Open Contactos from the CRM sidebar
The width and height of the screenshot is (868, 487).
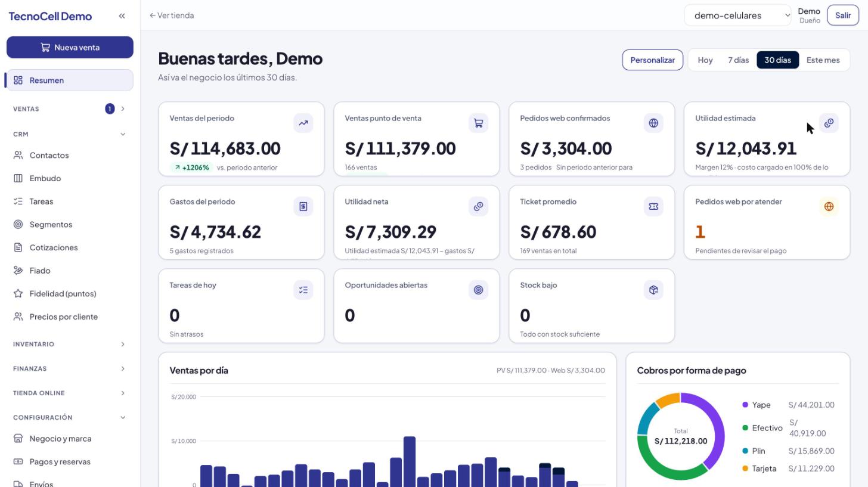click(x=70, y=155)
